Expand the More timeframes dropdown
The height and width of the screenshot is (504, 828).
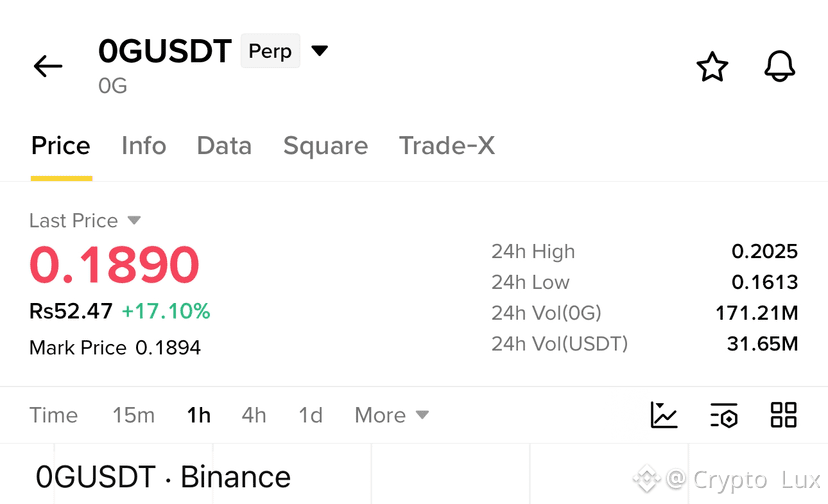pos(391,415)
